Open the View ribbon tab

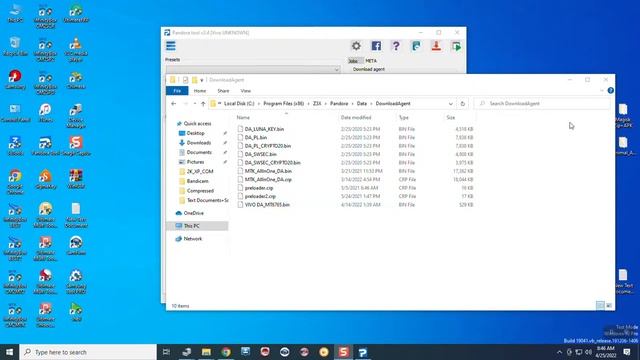(x=246, y=91)
